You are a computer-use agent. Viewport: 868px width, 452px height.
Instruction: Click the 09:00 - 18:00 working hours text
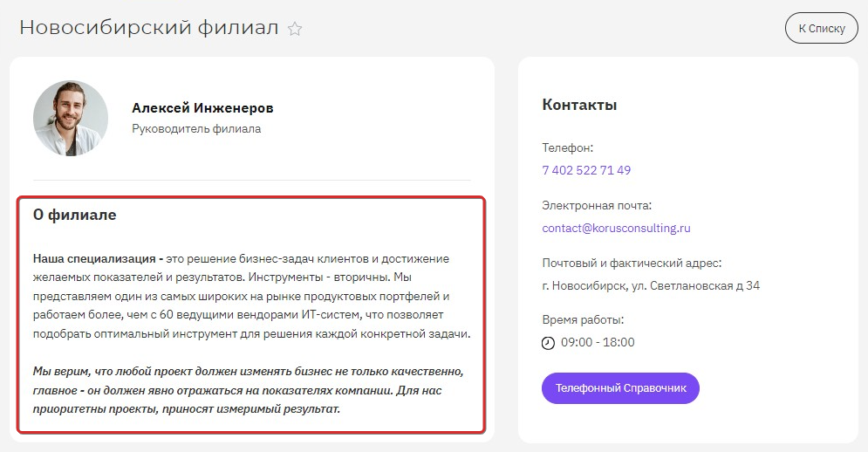tap(598, 342)
